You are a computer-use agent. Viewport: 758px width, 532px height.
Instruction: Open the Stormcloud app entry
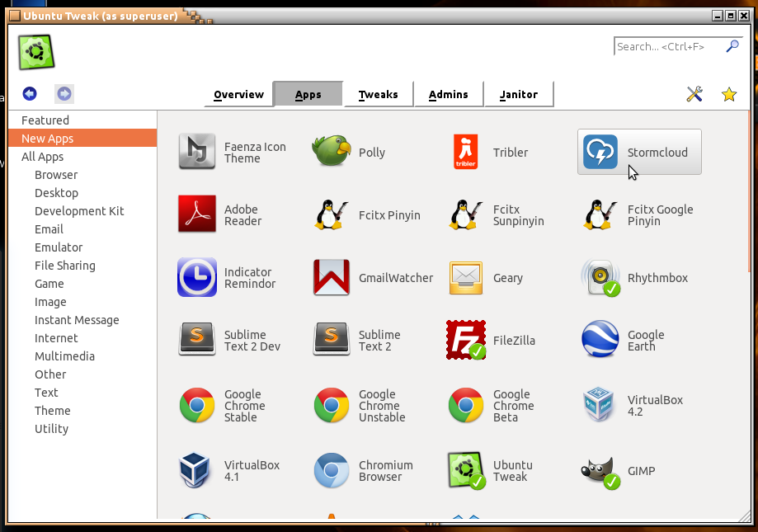click(639, 152)
